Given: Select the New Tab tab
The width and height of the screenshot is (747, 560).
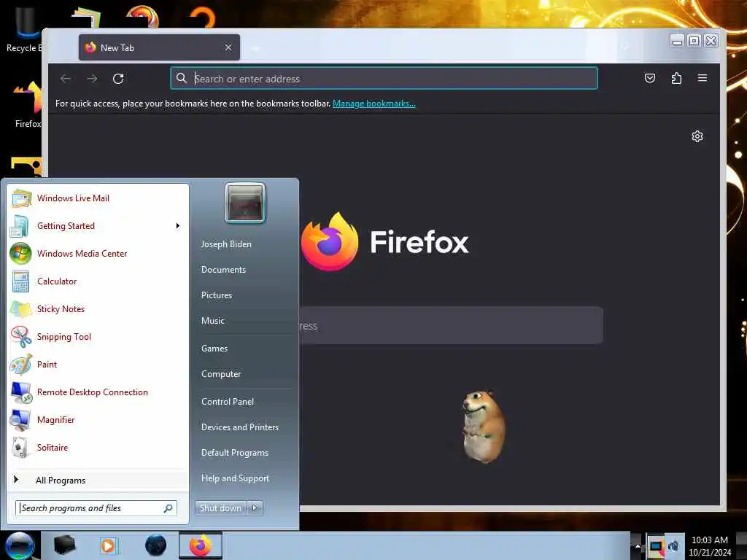Looking at the screenshot, I should (x=159, y=47).
